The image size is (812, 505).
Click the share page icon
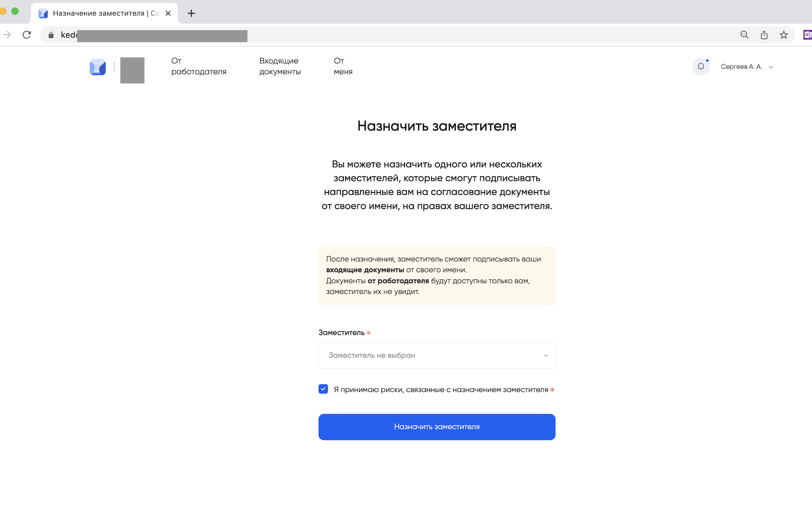click(764, 35)
